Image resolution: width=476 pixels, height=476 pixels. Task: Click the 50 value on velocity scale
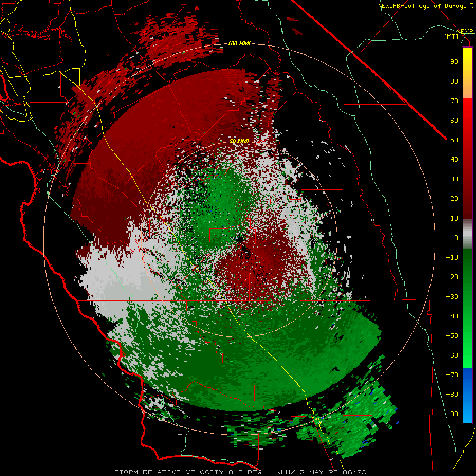(x=454, y=140)
